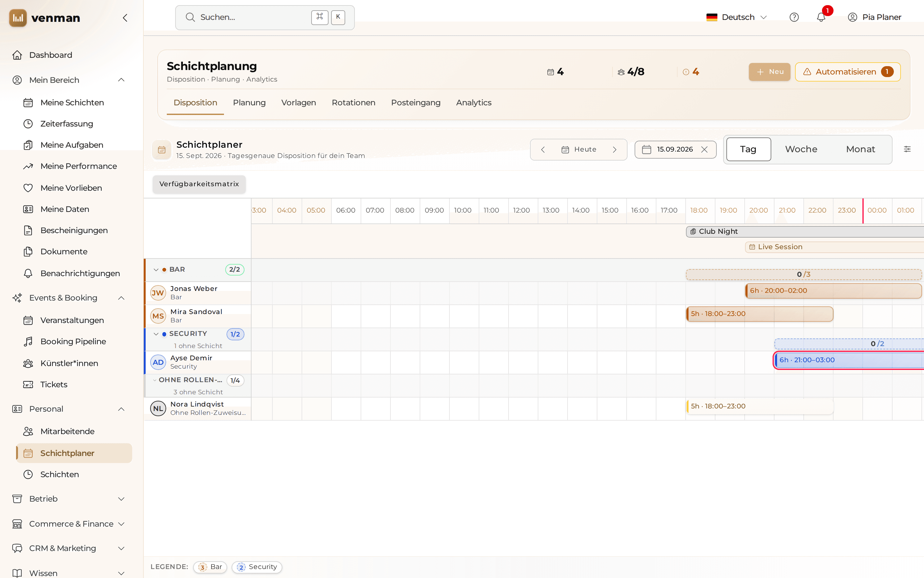The width and height of the screenshot is (924, 578).
Task: Switch to the Tag view
Action: click(749, 149)
